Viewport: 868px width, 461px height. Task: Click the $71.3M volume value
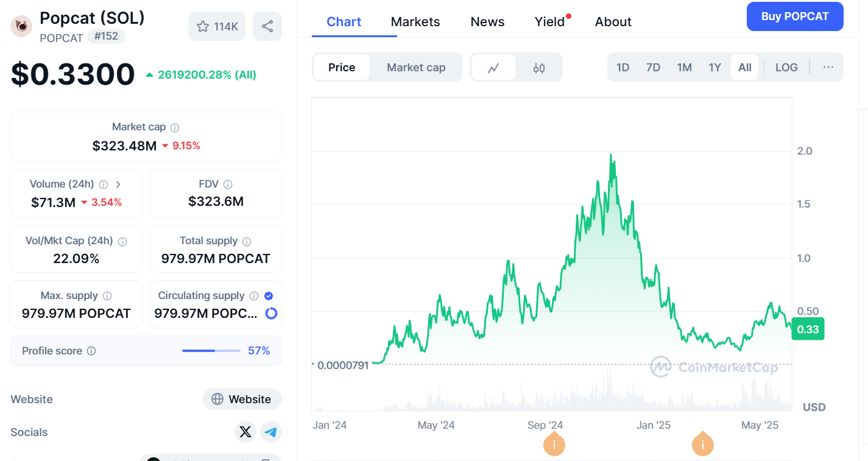pyautogui.click(x=53, y=202)
